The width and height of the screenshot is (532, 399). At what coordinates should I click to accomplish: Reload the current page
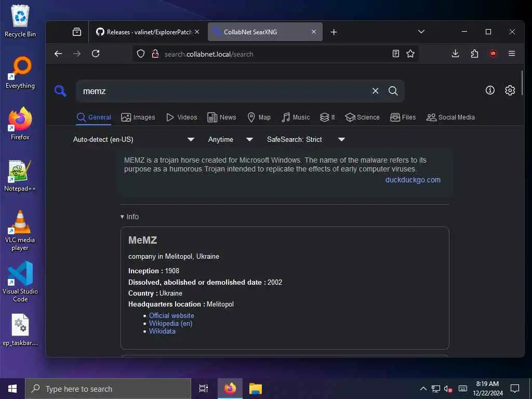click(x=96, y=54)
